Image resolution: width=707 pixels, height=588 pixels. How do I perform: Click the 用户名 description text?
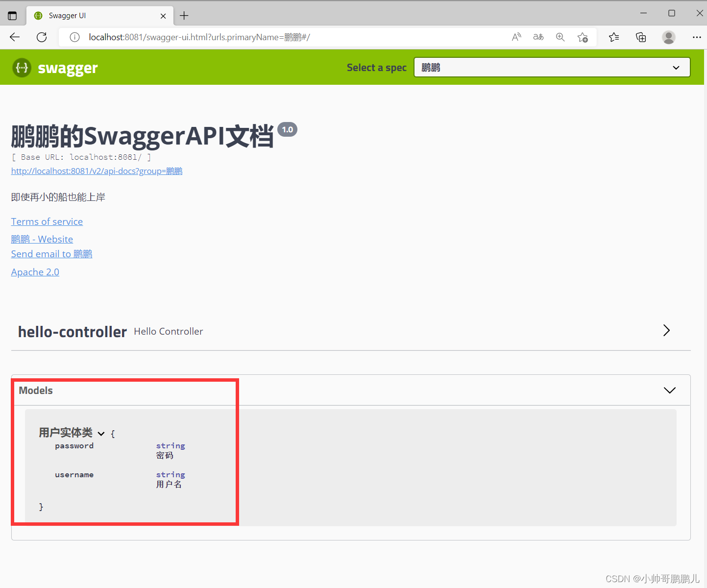point(169,485)
